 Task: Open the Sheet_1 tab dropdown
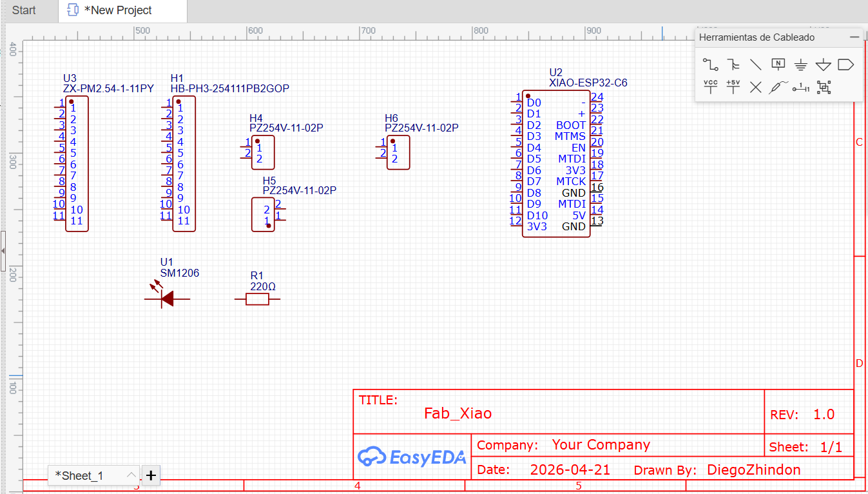(132, 475)
